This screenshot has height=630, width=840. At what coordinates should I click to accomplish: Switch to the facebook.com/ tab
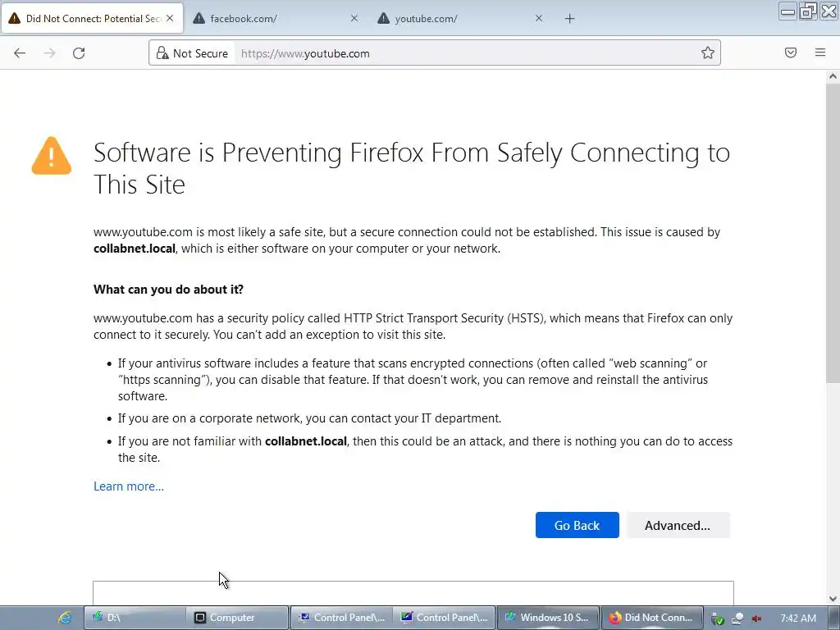pos(276,18)
